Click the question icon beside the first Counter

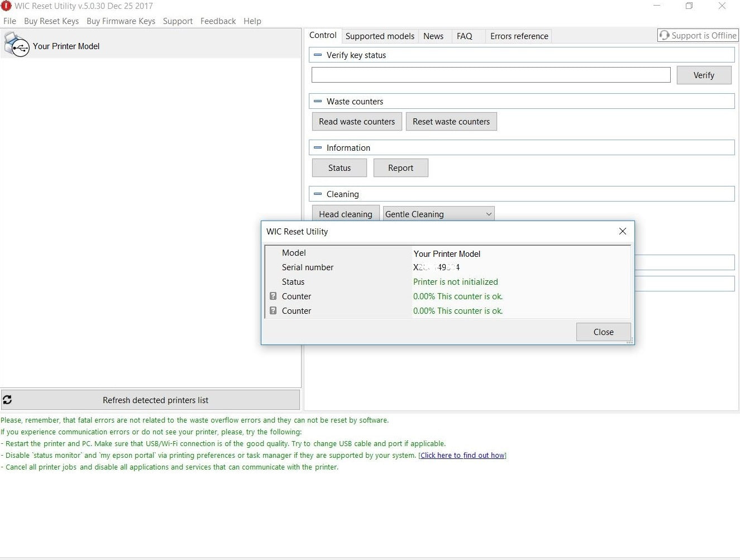[x=273, y=296]
